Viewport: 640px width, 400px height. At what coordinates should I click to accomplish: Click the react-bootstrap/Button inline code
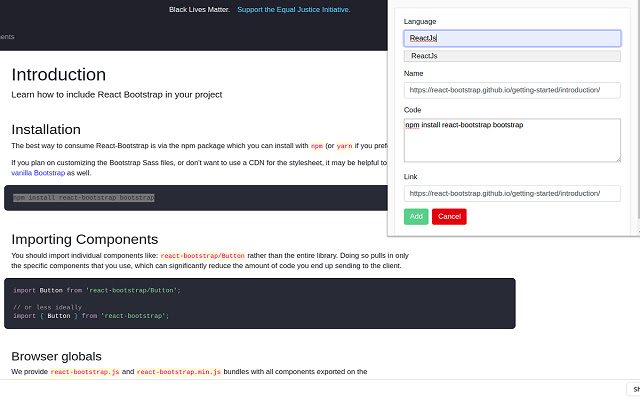point(202,256)
